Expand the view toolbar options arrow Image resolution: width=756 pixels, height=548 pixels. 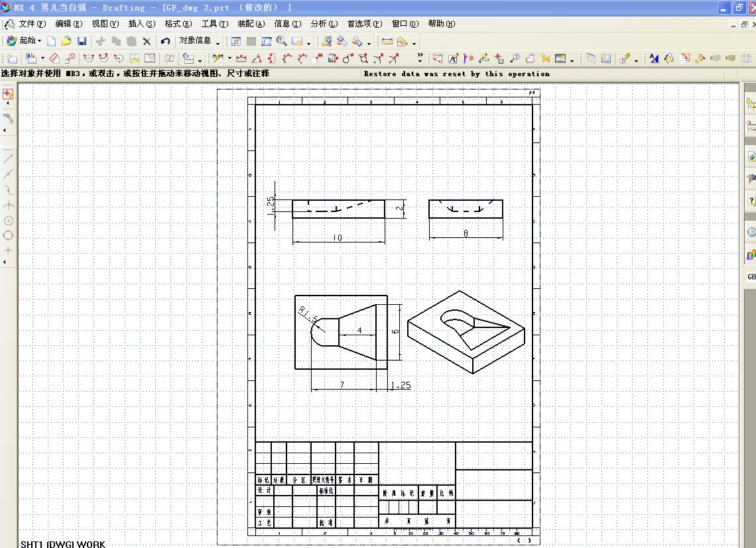click(x=308, y=43)
